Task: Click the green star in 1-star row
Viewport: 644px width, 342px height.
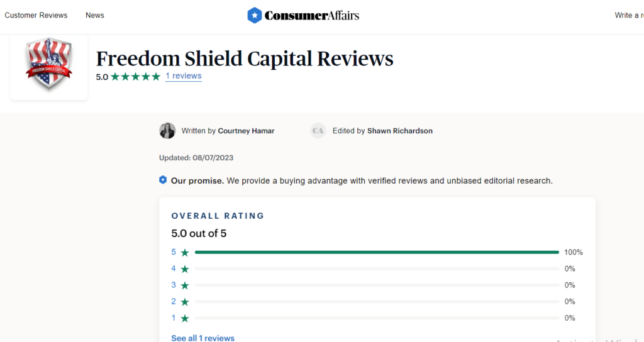Action: point(185,318)
